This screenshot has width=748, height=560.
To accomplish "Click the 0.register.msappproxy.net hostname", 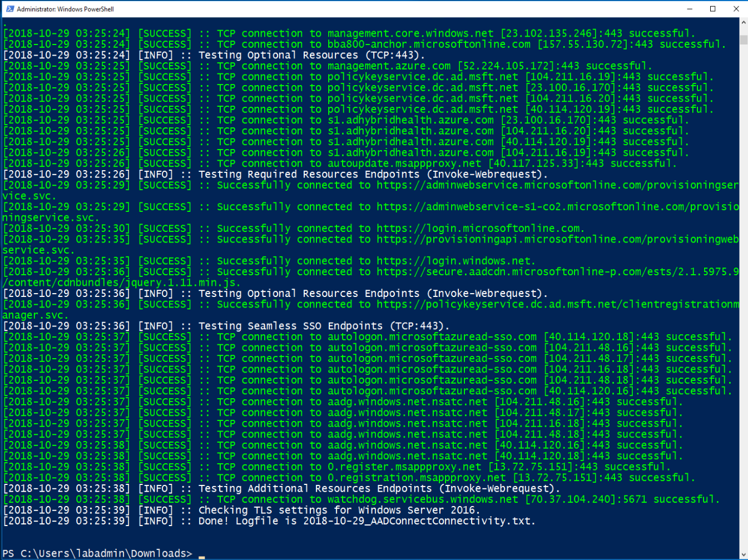I will (x=404, y=467).
